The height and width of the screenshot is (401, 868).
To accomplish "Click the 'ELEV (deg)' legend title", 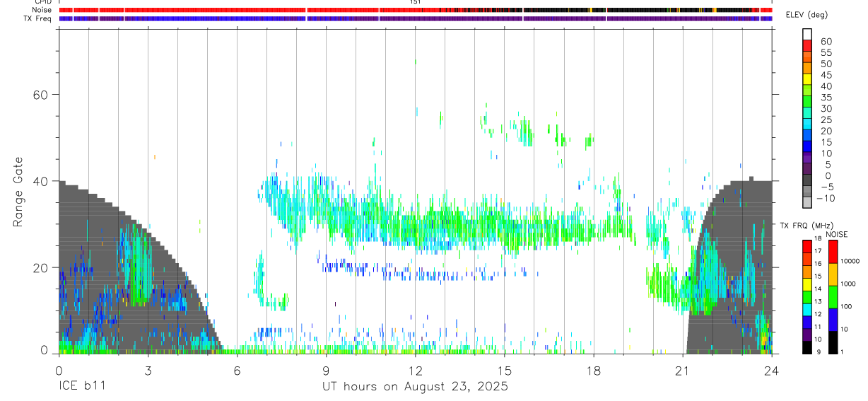I will (x=807, y=15).
